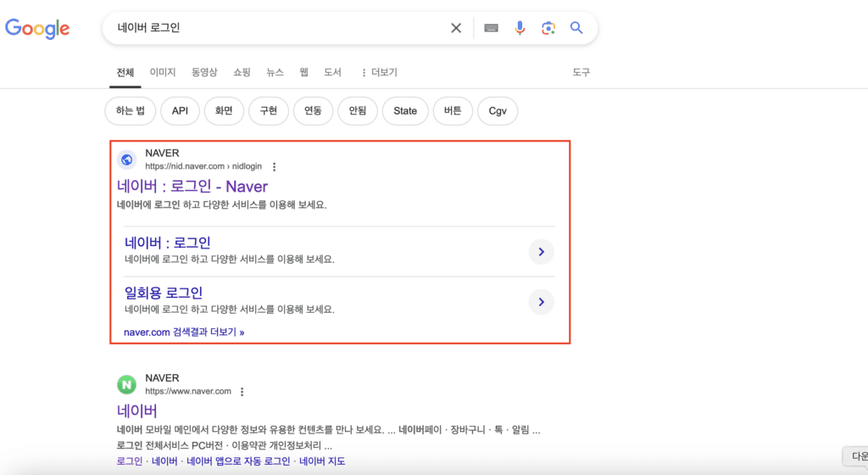Switch to the 동영상 tab
Screen dimensions: 868x475
coord(204,73)
